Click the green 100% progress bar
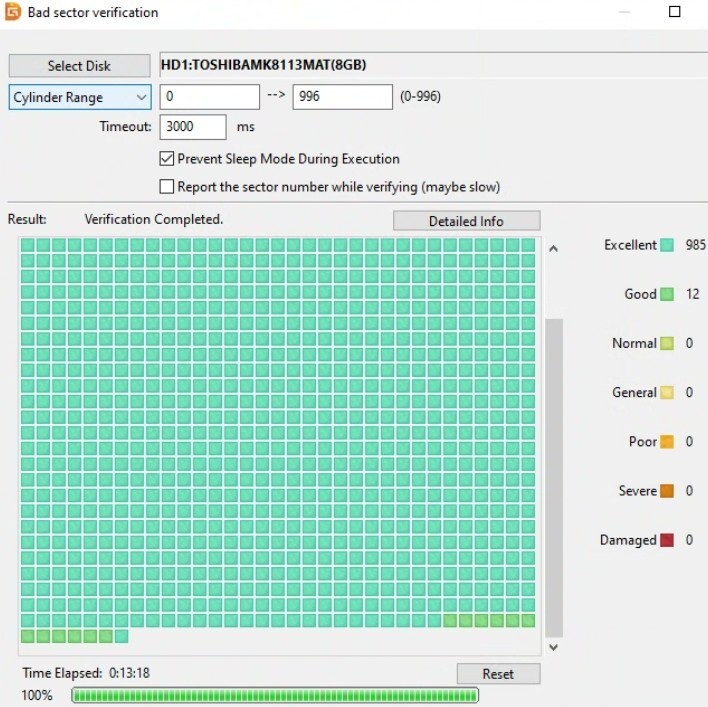 (x=275, y=695)
